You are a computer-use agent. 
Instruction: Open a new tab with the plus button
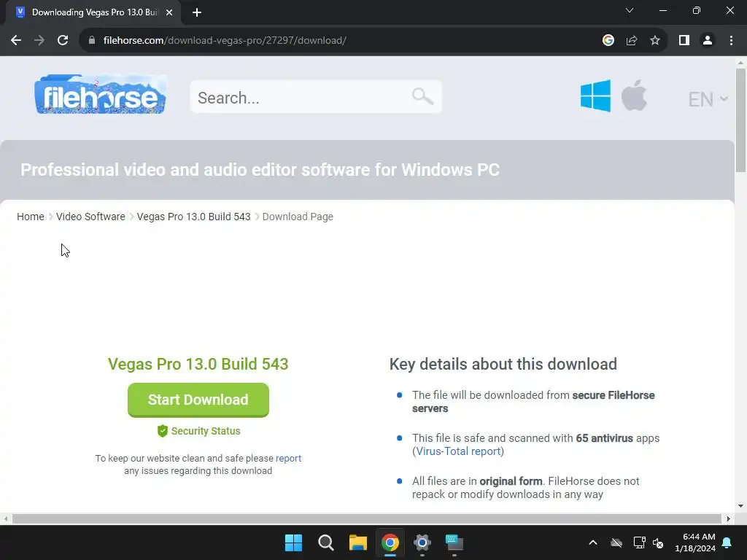coord(197,12)
